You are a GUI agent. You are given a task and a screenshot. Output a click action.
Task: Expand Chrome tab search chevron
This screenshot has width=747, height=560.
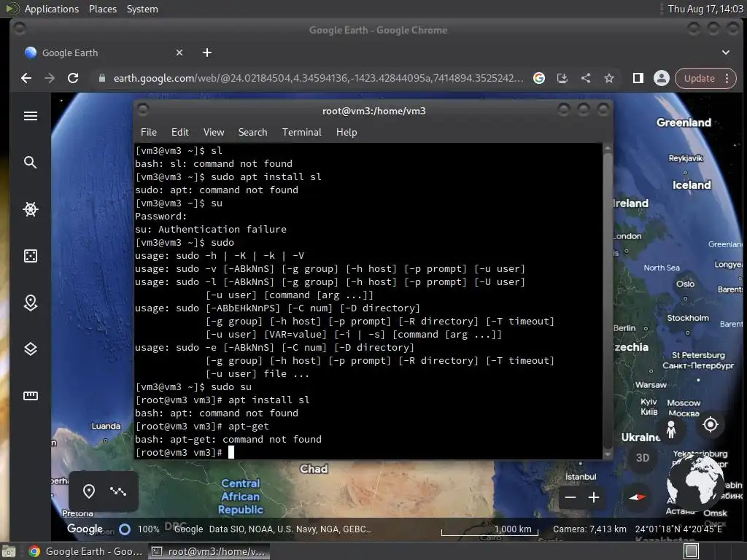coord(726,52)
